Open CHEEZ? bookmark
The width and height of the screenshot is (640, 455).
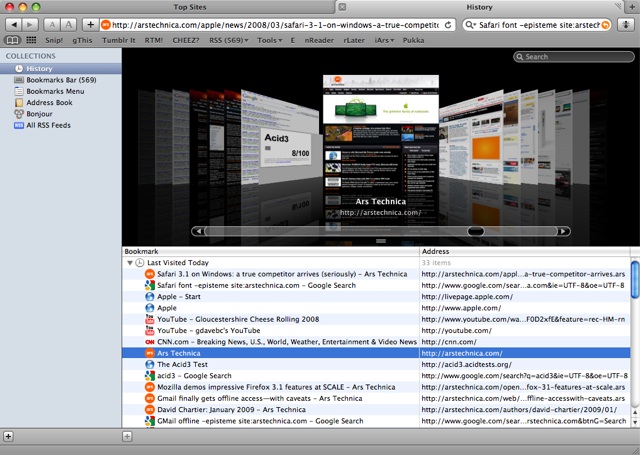pos(186,40)
